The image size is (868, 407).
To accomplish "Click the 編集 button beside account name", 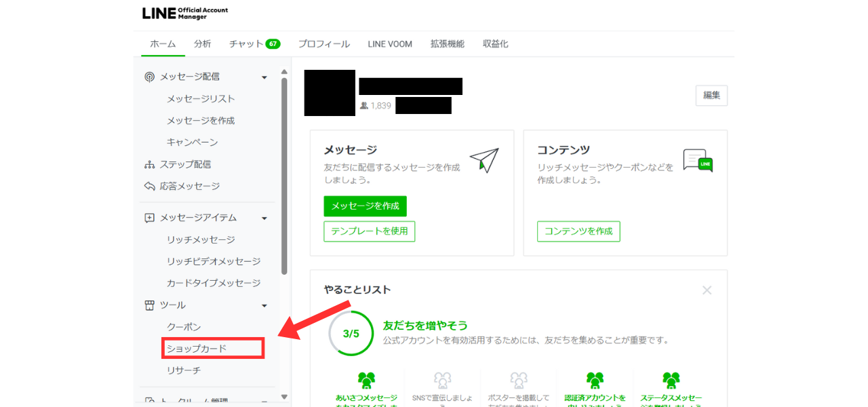I will 711,96.
